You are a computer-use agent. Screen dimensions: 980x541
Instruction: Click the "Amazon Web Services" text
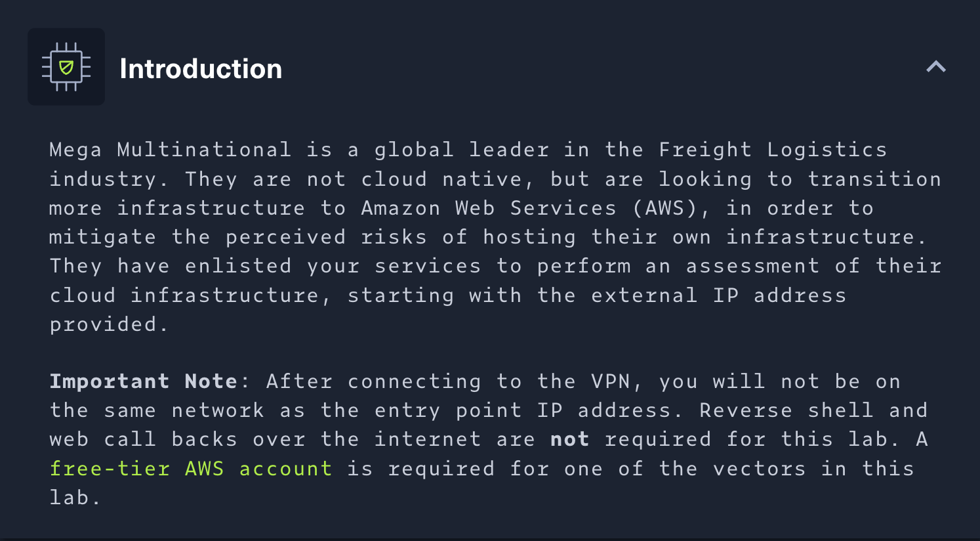coord(488,208)
